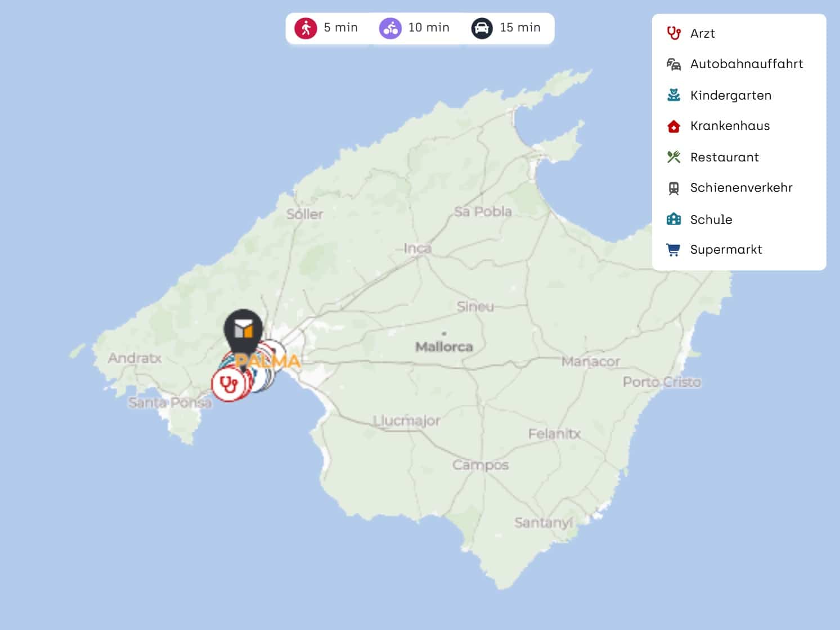Select the Kindergarten teddy bear icon
Screen dimensions: 840x630
tap(673, 95)
